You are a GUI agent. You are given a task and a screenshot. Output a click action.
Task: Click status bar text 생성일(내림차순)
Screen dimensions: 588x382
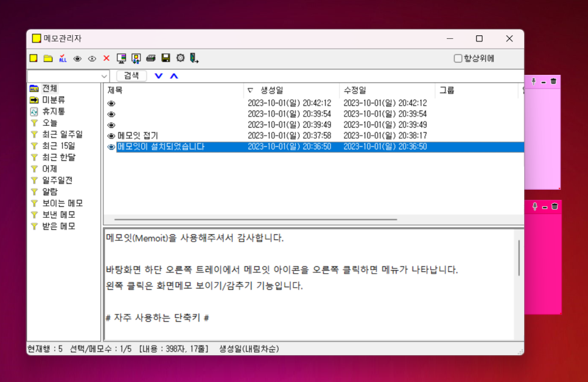tap(249, 349)
